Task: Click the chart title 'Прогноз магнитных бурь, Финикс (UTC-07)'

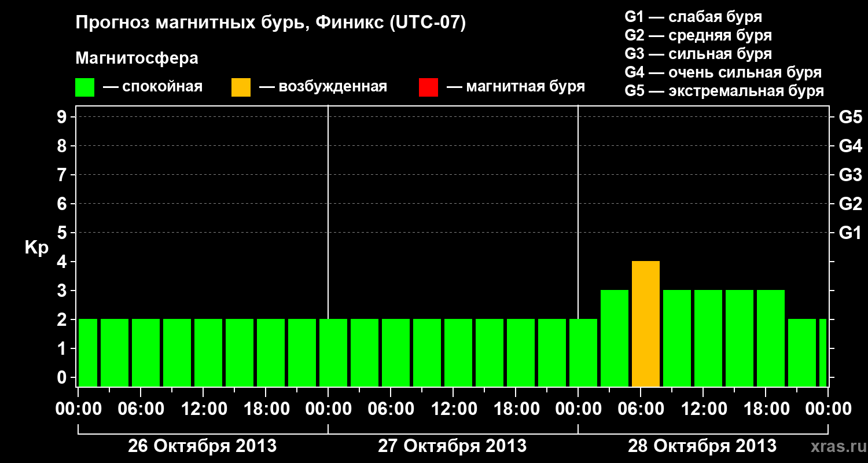Action: [x=270, y=24]
